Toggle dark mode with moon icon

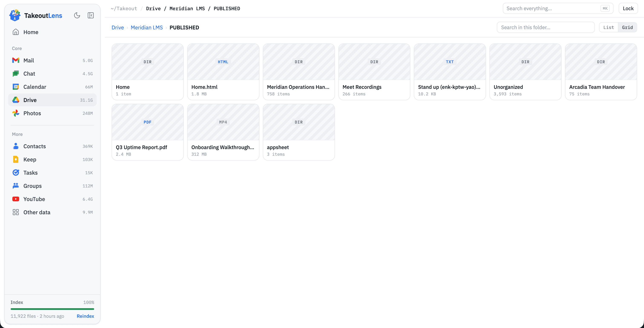[77, 15]
